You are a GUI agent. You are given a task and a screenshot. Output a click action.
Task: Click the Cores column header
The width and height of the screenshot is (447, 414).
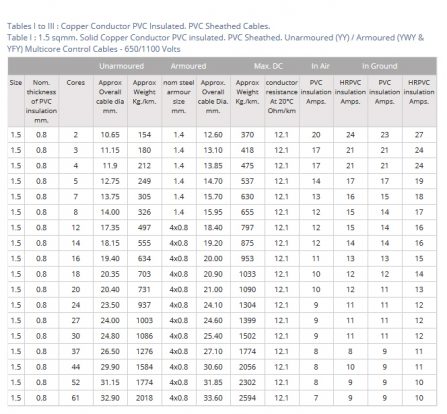click(x=76, y=83)
